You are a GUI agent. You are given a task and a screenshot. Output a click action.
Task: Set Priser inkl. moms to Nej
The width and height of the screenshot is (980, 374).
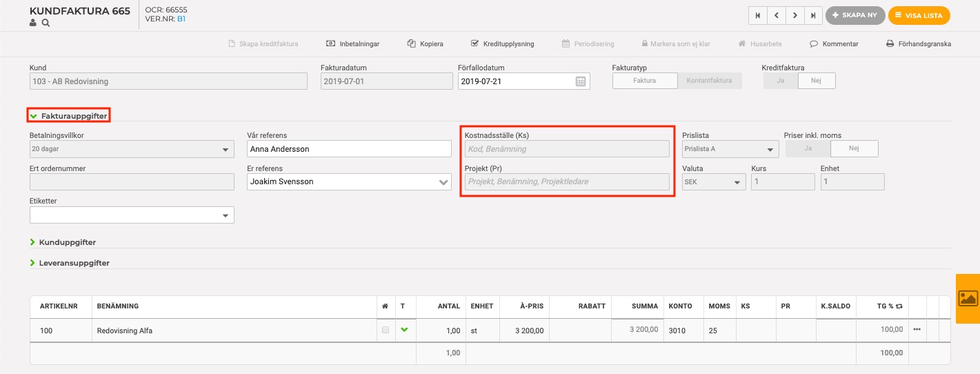tap(854, 148)
